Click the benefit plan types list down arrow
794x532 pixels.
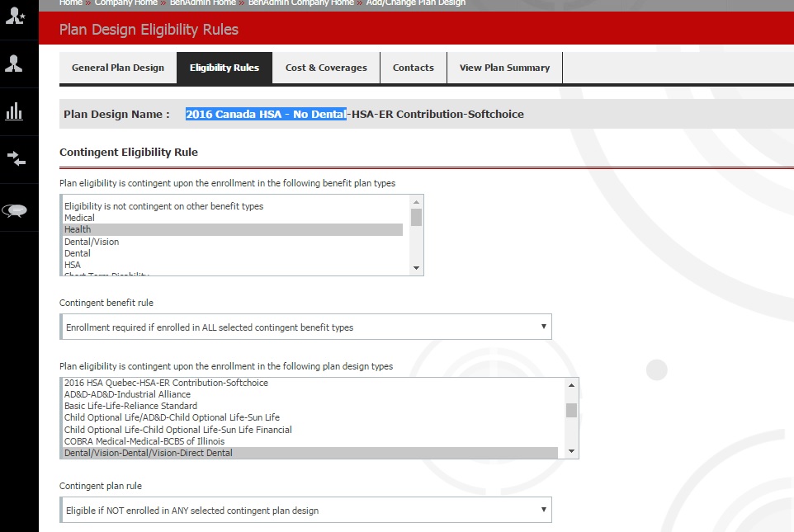416,268
